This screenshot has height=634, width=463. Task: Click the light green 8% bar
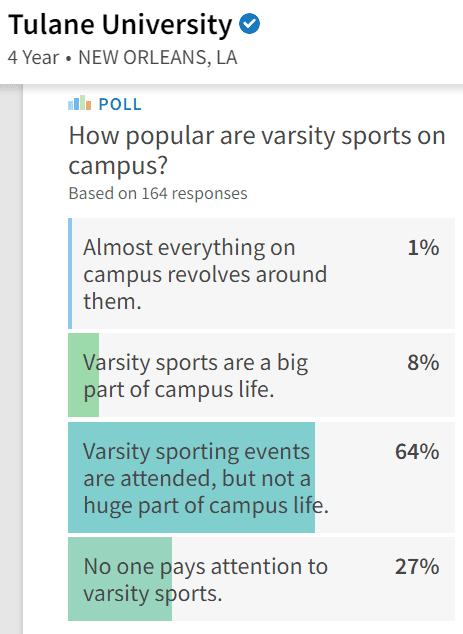point(83,375)
